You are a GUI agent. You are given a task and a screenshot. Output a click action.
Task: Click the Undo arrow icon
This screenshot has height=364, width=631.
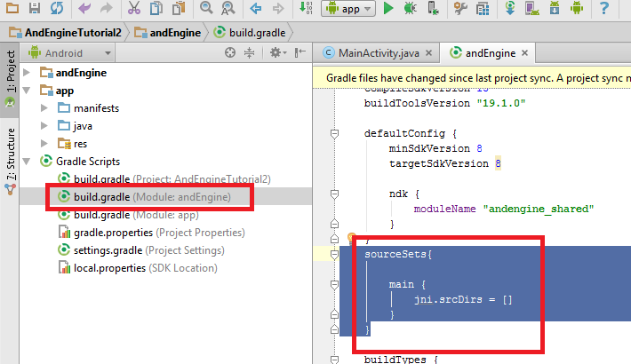coord(84,9)
